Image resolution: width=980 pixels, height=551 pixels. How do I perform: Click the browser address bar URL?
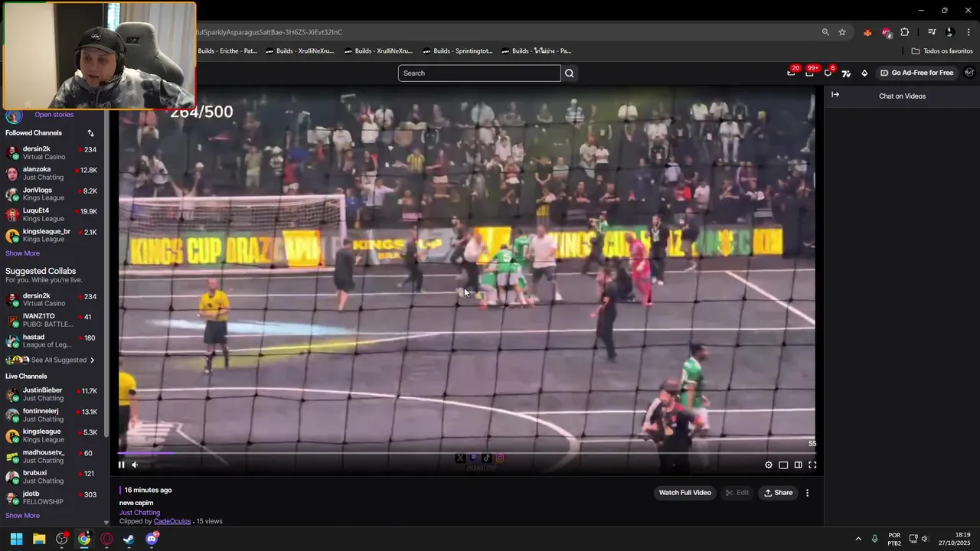269,32
